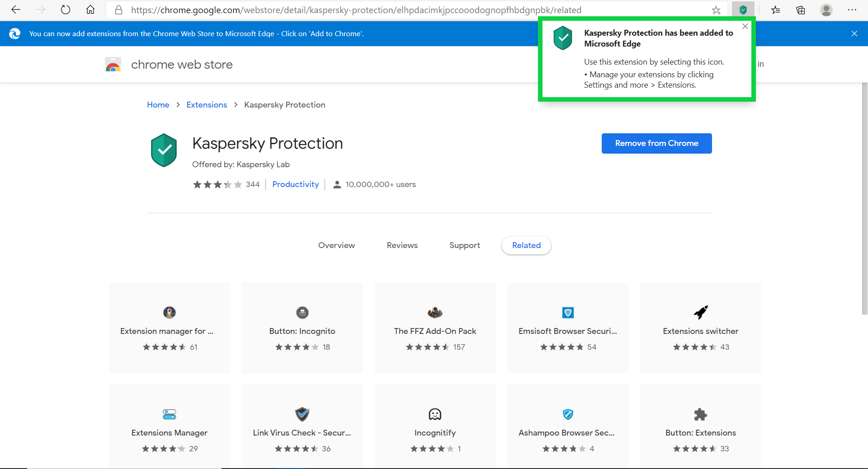Click the Kaspersky Protection heading
The height and width of the screenshot is (469, 868).
(268, 143)
